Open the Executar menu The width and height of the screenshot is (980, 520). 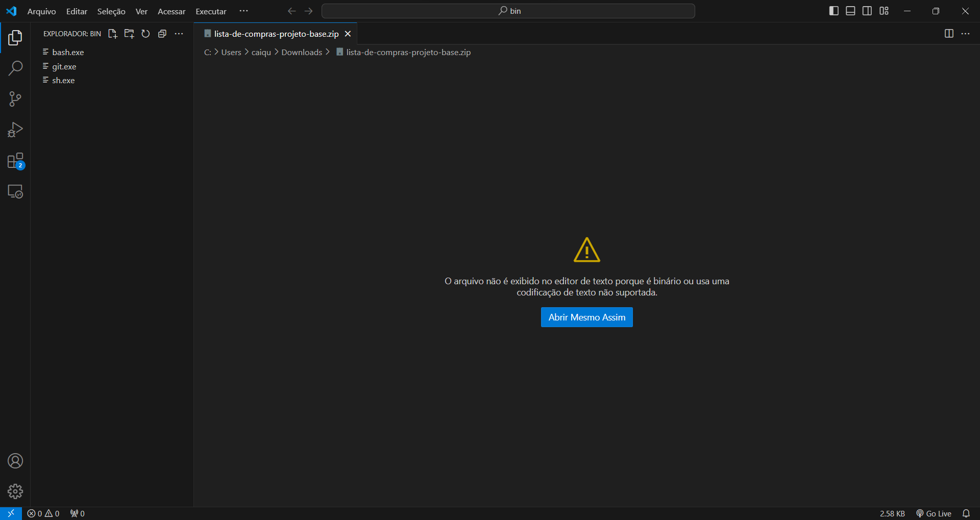pos(211,11)
